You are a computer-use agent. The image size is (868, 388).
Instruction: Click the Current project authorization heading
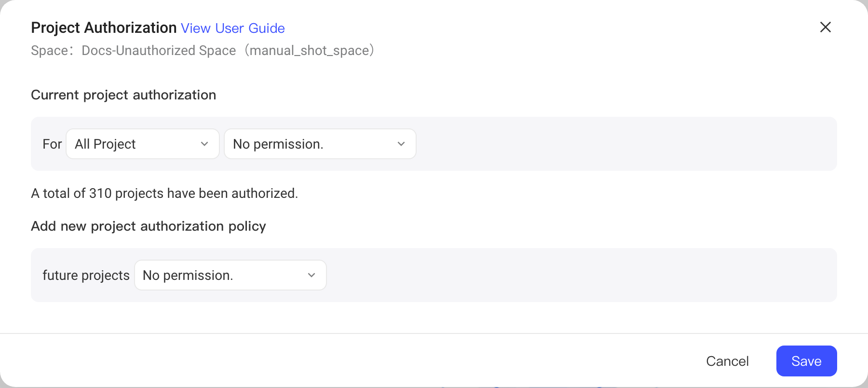click(x=123, y=95)
